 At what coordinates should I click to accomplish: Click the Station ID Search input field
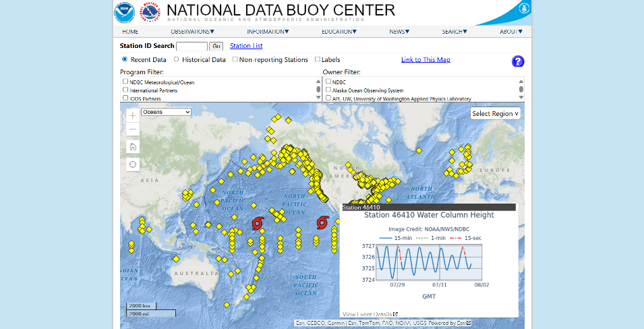tap(192, 47)
